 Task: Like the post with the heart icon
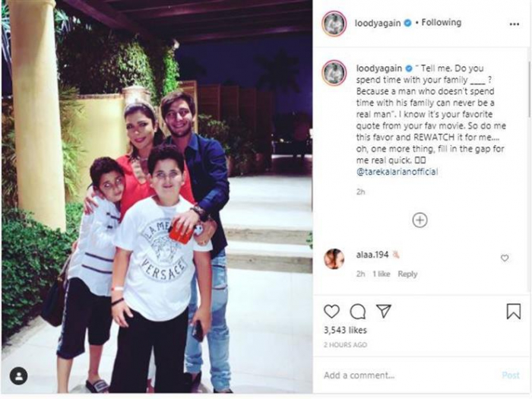point(331,311)
